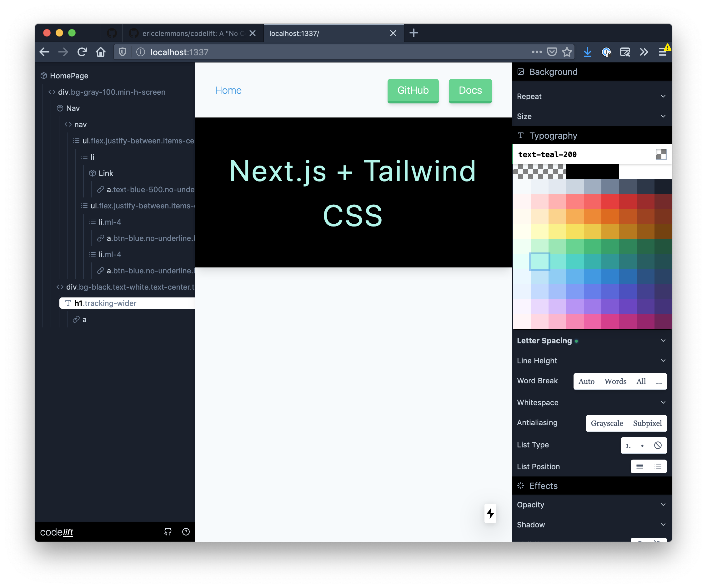The image size is (707, 588).
Task: Save page to Pocket icon
Action: 551,52
